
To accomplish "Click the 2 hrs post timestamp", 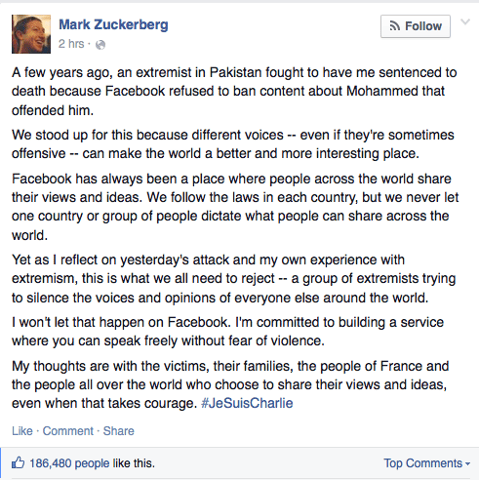I will pyautogui.click(x=71, y=44).
